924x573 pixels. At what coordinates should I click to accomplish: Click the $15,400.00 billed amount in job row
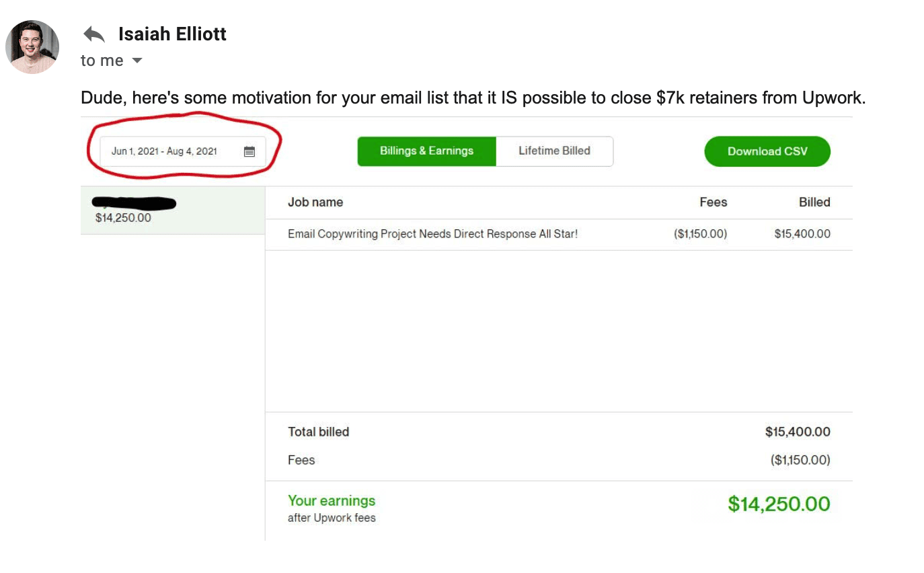tap(802, 234)
